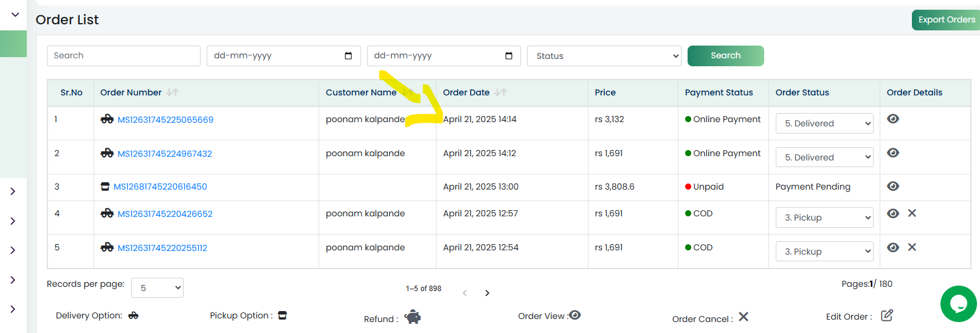
Task: Click the 1–5 of 898 record count
Action: tap(424, 289)
